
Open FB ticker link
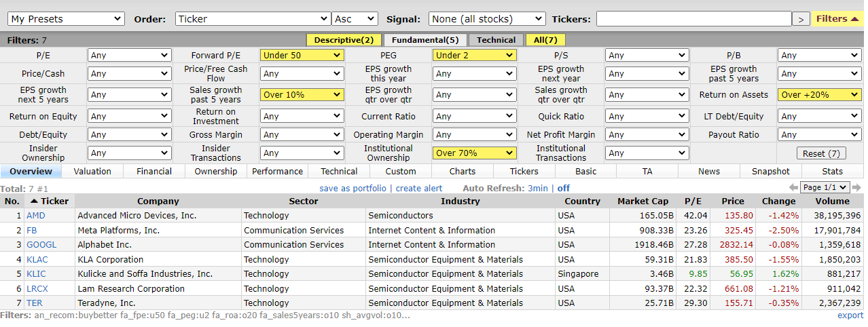click(32, 231)
